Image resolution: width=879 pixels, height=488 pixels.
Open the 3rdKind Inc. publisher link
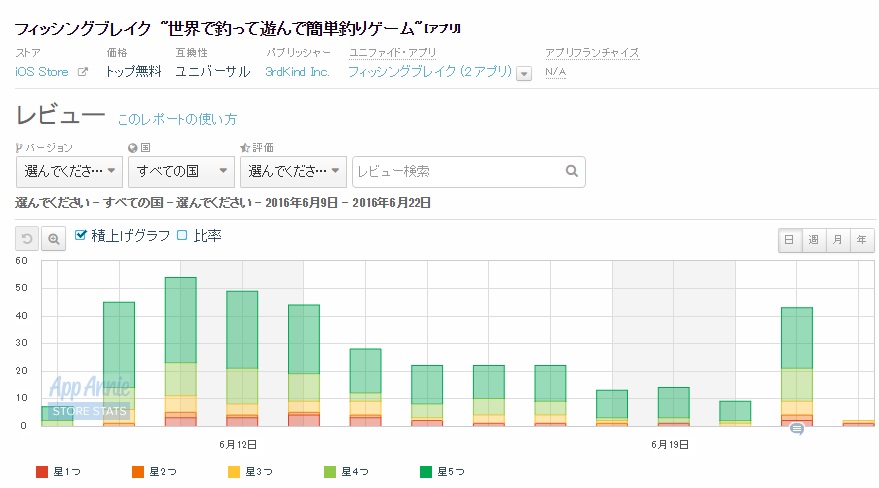[297, 72]
